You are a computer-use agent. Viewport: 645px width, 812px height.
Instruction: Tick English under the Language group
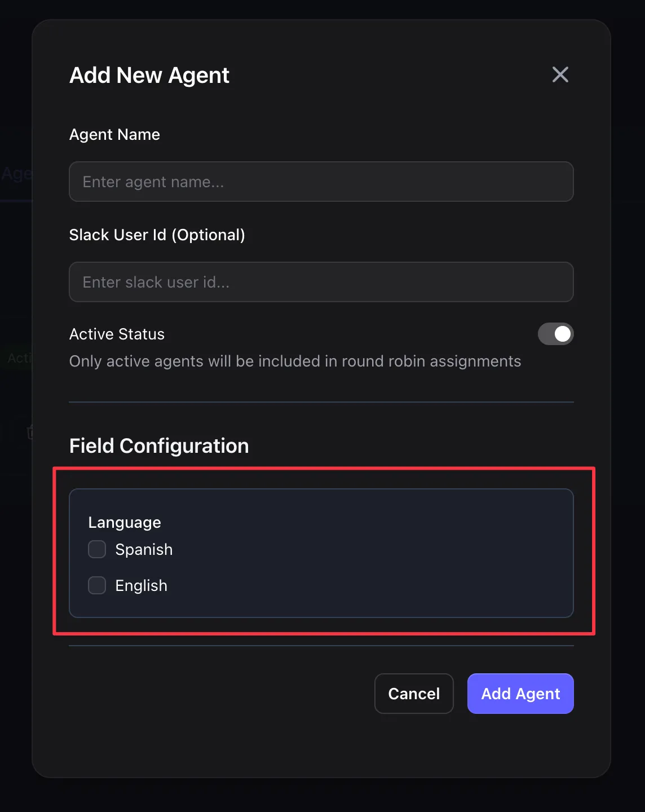tap(96, 585)
